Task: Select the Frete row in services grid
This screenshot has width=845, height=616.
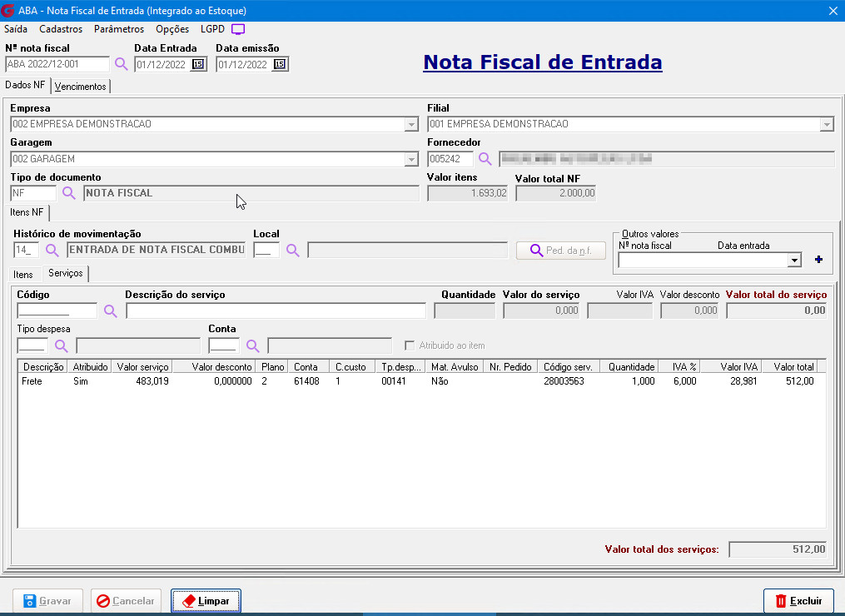Action: point(421,381)
